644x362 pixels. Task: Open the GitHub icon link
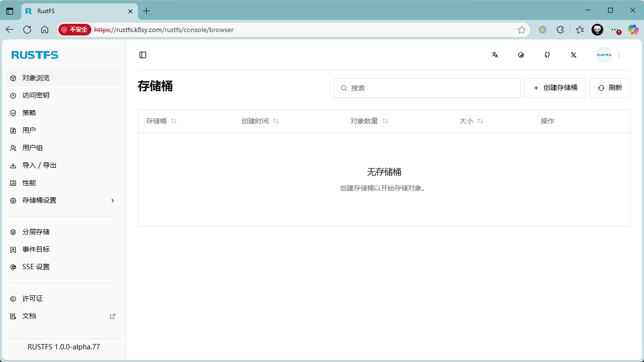point(547,55)
